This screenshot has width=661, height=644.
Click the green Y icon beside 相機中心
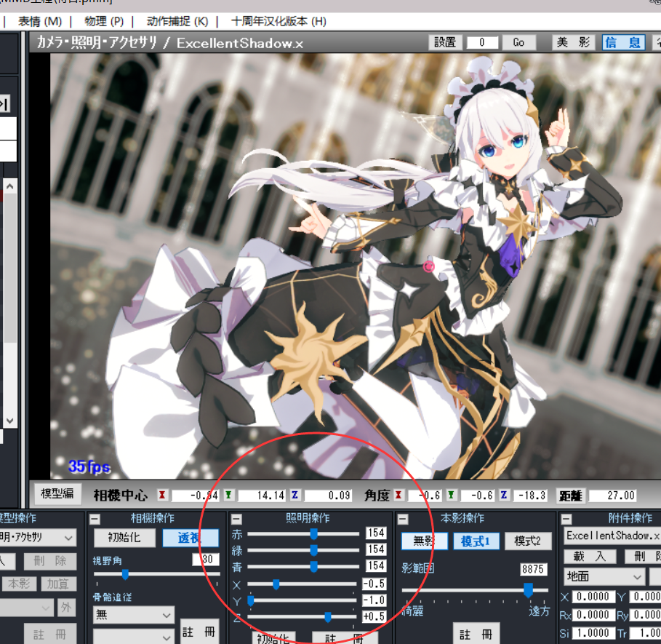coord(229,495)
